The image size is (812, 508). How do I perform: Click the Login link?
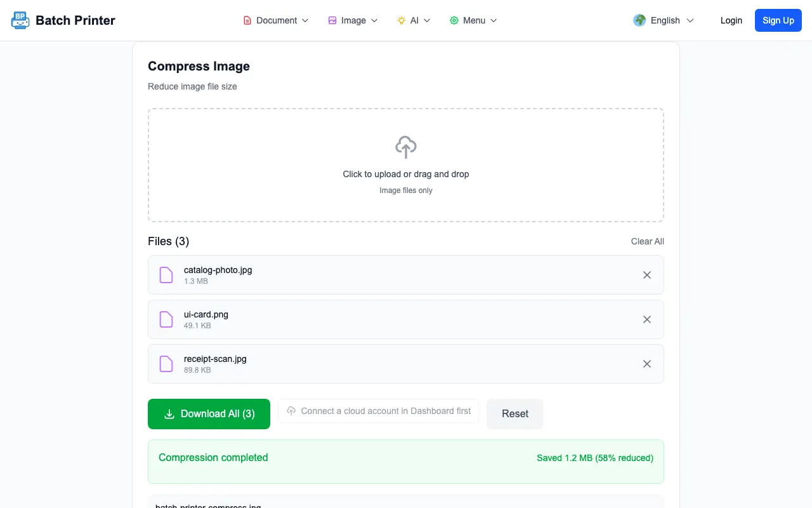731,20
